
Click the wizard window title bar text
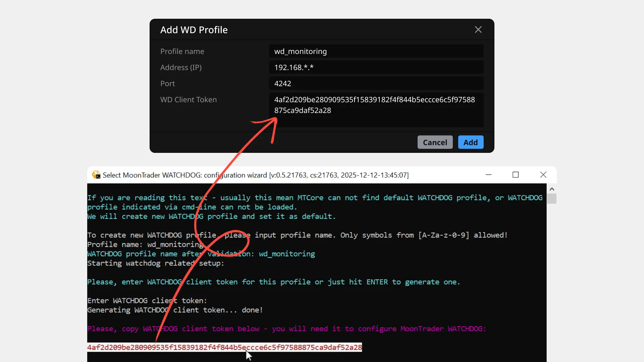255,175
